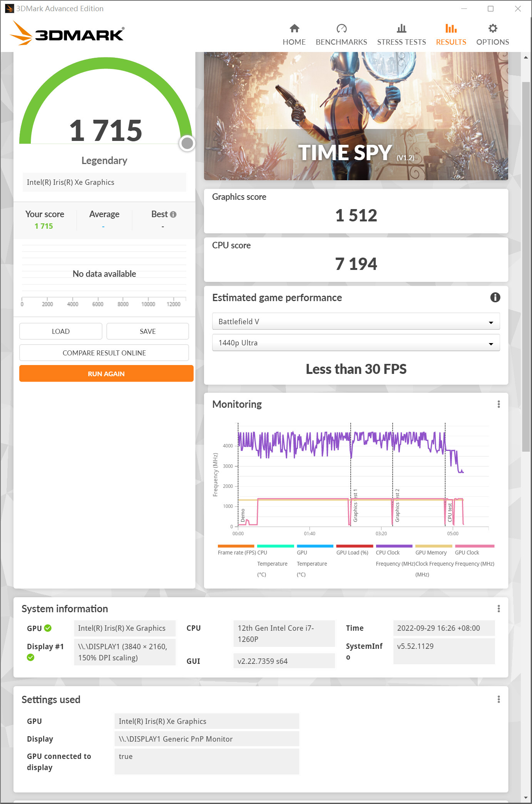Image resolution: width=532 pixels, height=804 pixels.
Task: Click the RUN AGAIN button
Action: [x=106, y=374]
